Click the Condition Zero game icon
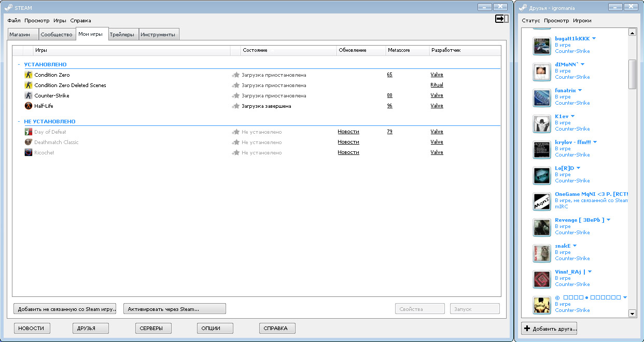 click(29, 75)
